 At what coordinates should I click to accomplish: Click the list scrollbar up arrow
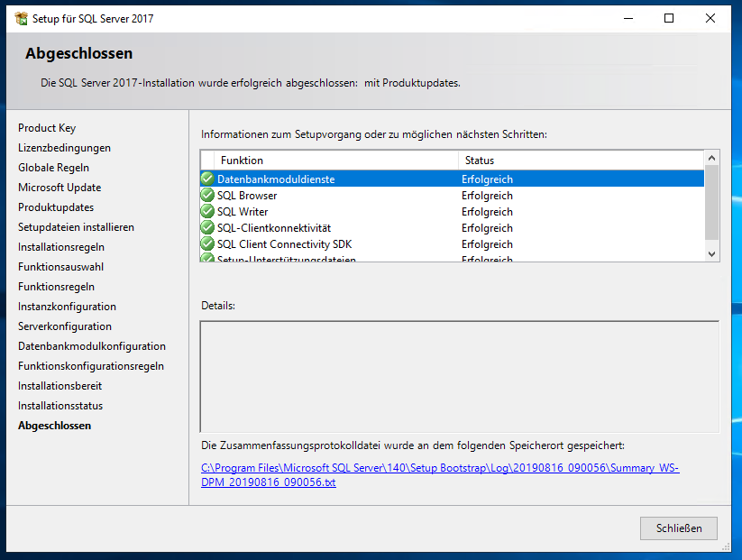coord(711,158)
